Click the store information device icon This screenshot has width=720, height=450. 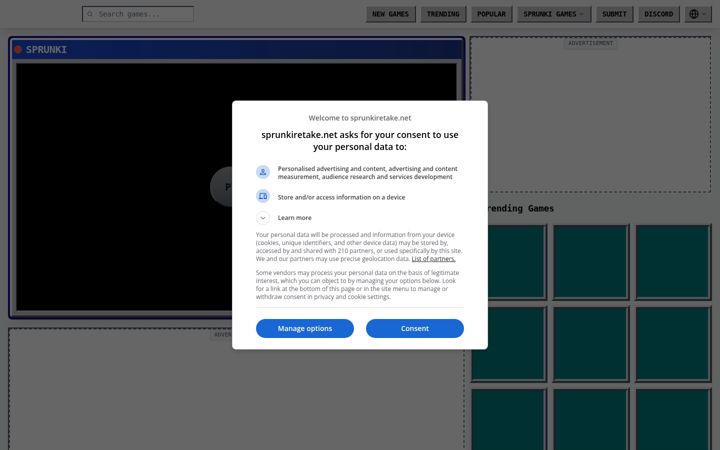[x=263, y=197]
